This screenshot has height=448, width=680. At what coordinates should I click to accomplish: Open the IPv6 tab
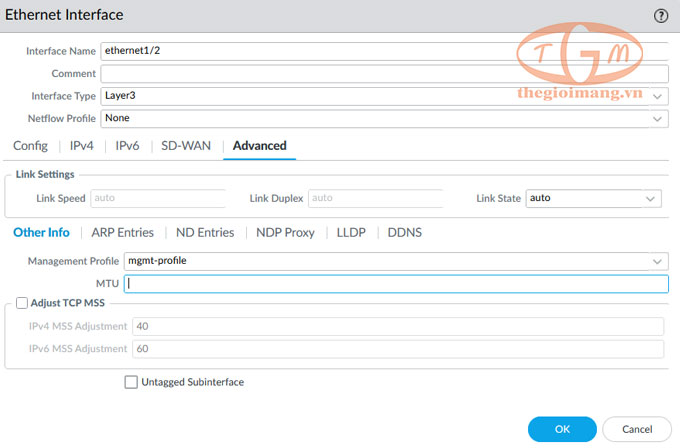127,146
